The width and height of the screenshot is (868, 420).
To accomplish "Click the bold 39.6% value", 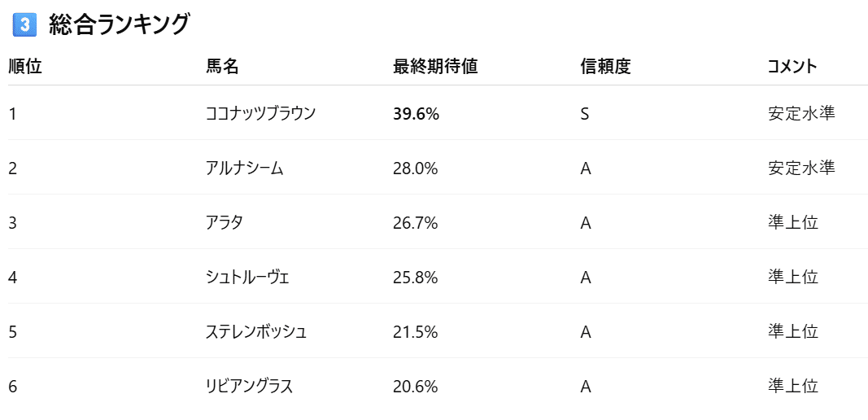I will pos(416,114).
